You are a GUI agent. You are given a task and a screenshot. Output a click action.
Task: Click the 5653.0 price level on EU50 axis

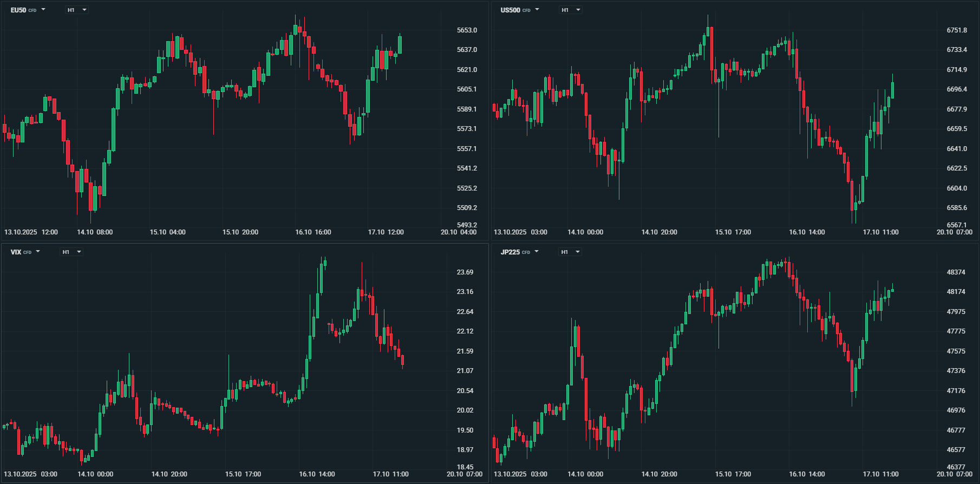coord(467,30)
